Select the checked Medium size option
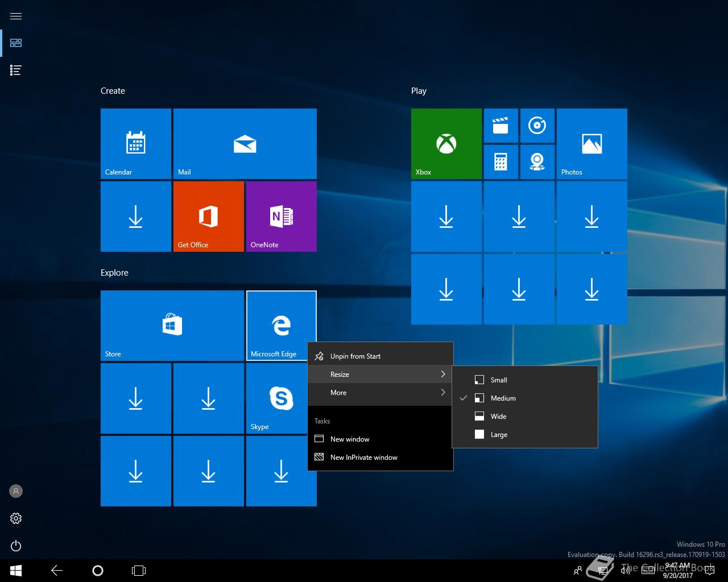 525,398
